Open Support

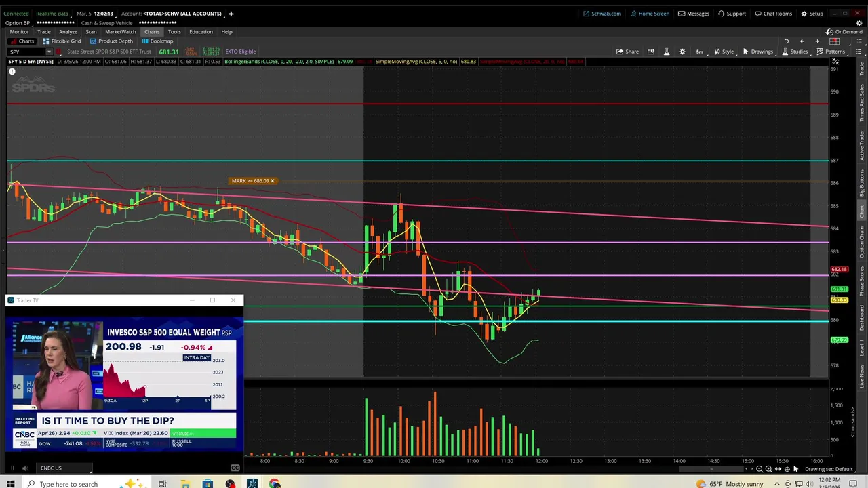(732, 14)
